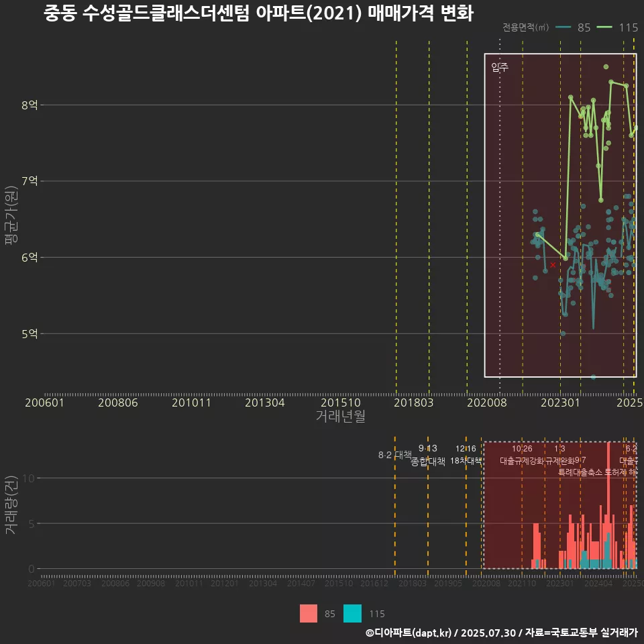644x644 pixels.
Task: Select the 85 line sample in top legend
Action: [563, 28]
